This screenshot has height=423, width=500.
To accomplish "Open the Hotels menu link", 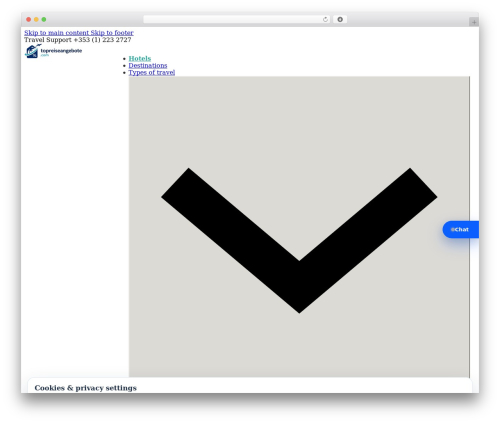I will pyautogui.click(x=140, y=59).
